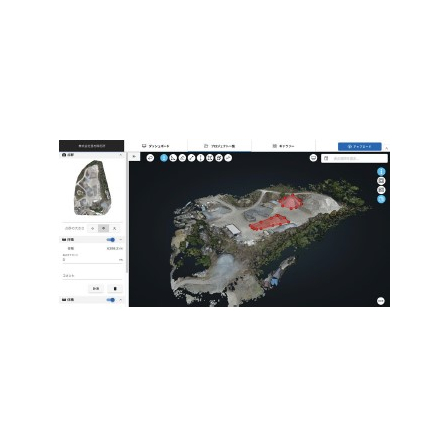The image size is (448, 448).
Task: Select the vertical height measurement tool
Action: pos(200,158)
